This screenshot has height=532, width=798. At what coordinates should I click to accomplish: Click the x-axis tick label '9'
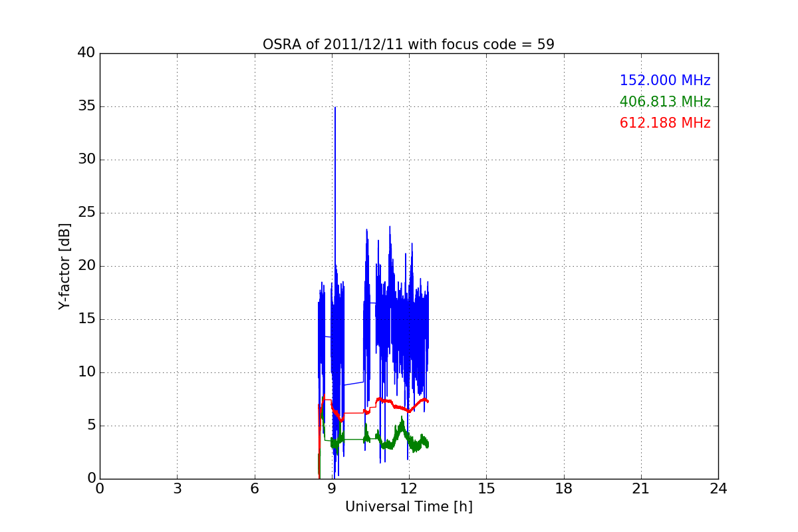coord(332,489)
